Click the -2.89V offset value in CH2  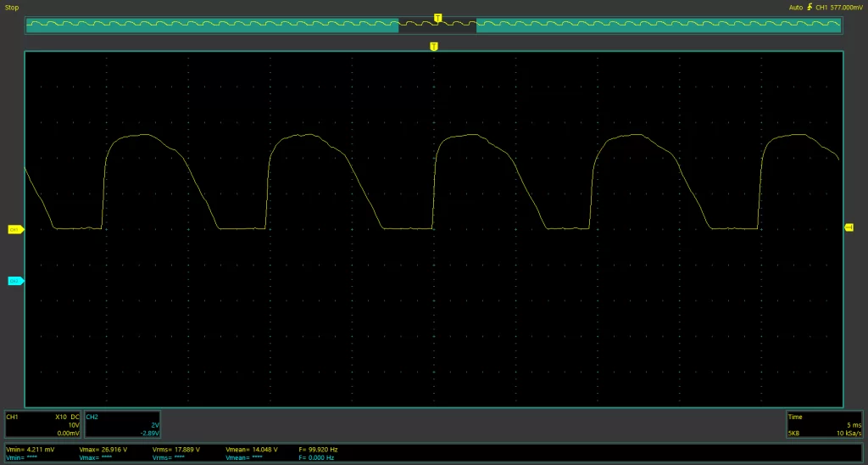click(x=150, y=433)
